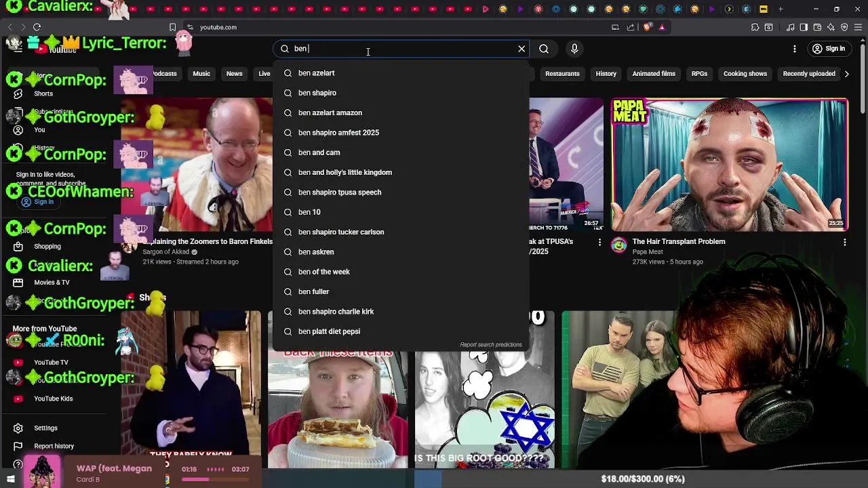Share this page with the share icon
This screenshot has width=868, height=488.
(x=631, y=27)
